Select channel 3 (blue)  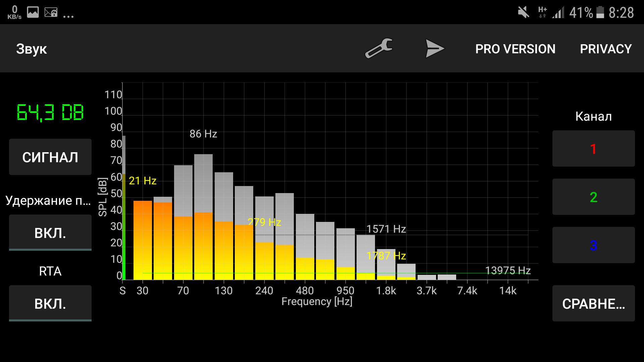(x=593, y=245)
